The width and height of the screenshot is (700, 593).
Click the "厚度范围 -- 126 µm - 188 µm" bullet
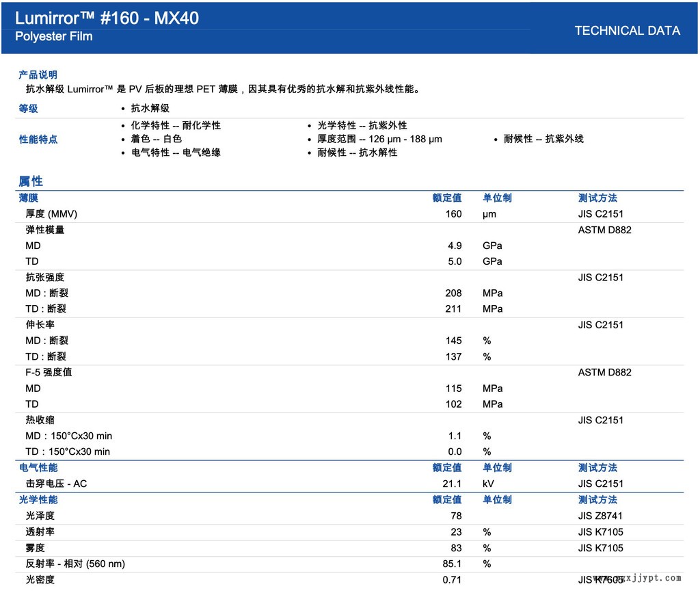point(380,139)
